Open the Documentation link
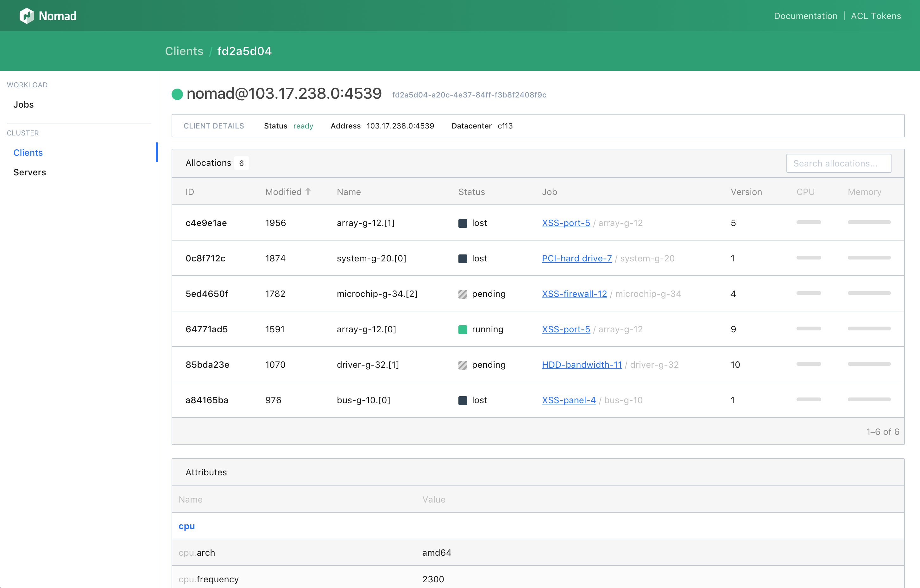The height and width of the screenshot is (588, 920). tap(805, 16)
